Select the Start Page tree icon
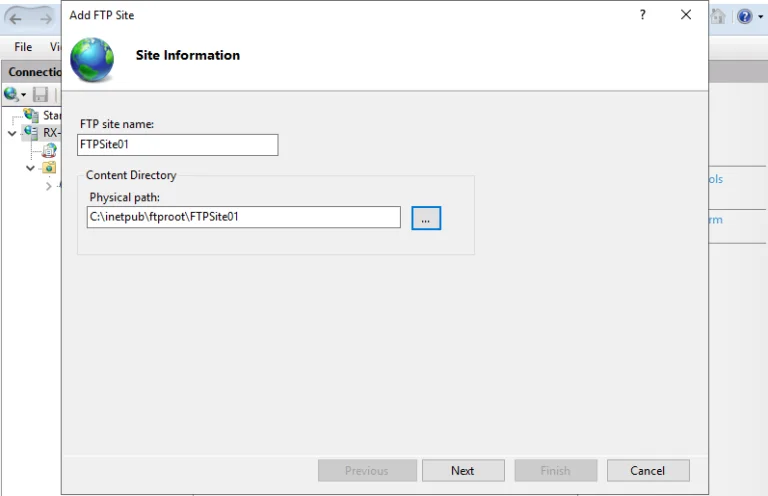The image size is (768, 496). click(x=31, y=115)
